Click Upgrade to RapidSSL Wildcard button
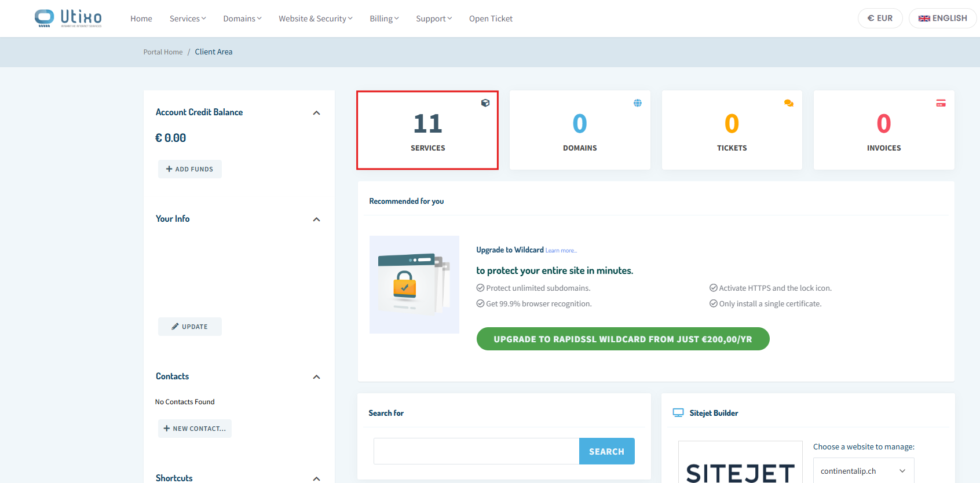 [623, 339]
